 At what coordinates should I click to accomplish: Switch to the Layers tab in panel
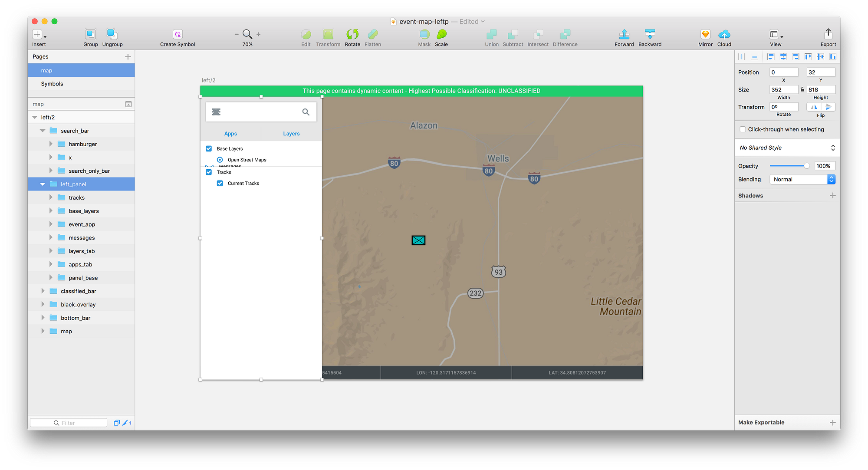(x=291, y=134)
